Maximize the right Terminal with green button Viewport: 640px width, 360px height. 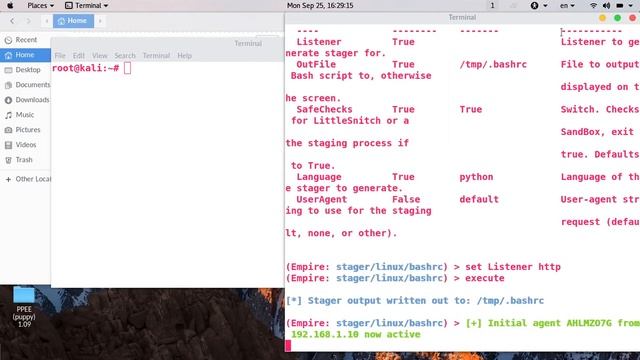click(618, 18)
